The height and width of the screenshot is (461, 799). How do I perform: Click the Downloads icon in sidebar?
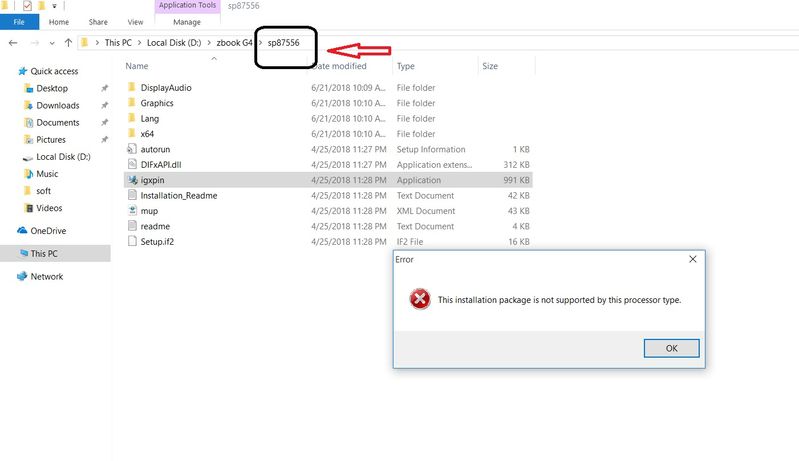(29, 105)
